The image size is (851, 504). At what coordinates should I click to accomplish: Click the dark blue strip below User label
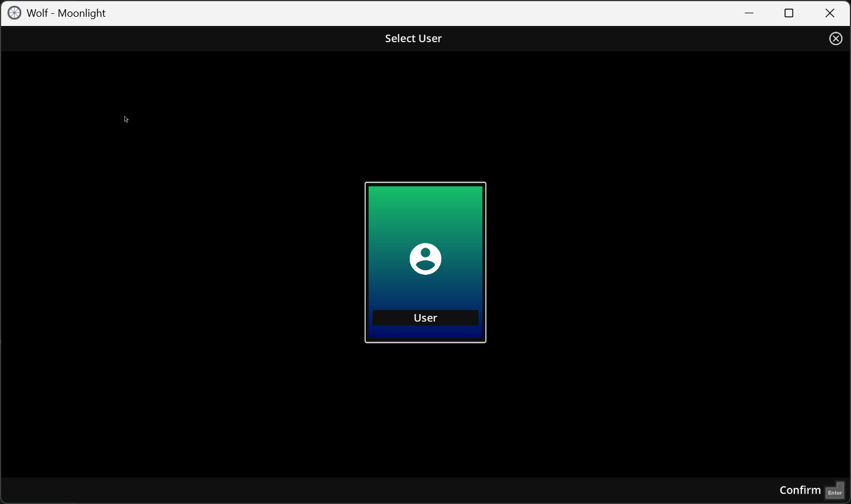click(x=426, y=332)
